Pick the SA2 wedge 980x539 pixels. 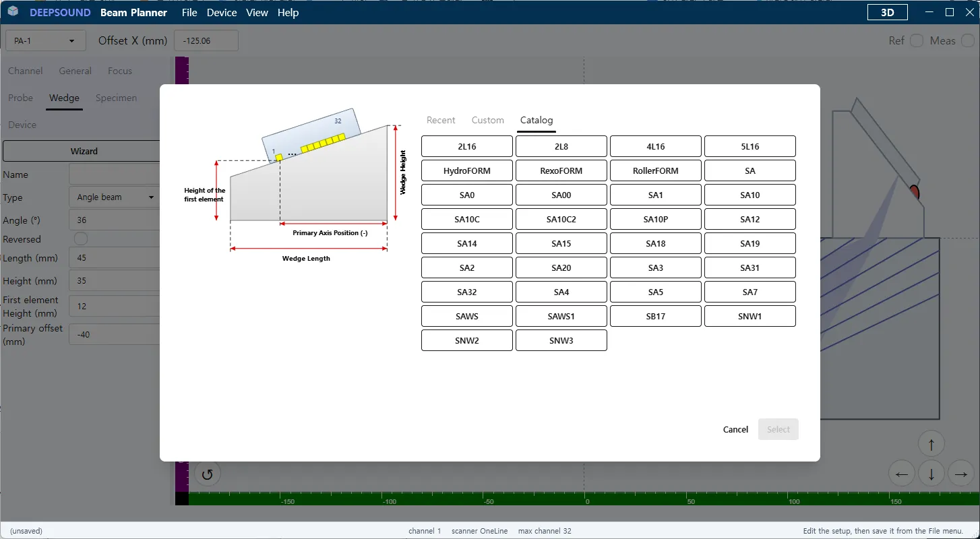pyautogui.click(x=467, y=267)
